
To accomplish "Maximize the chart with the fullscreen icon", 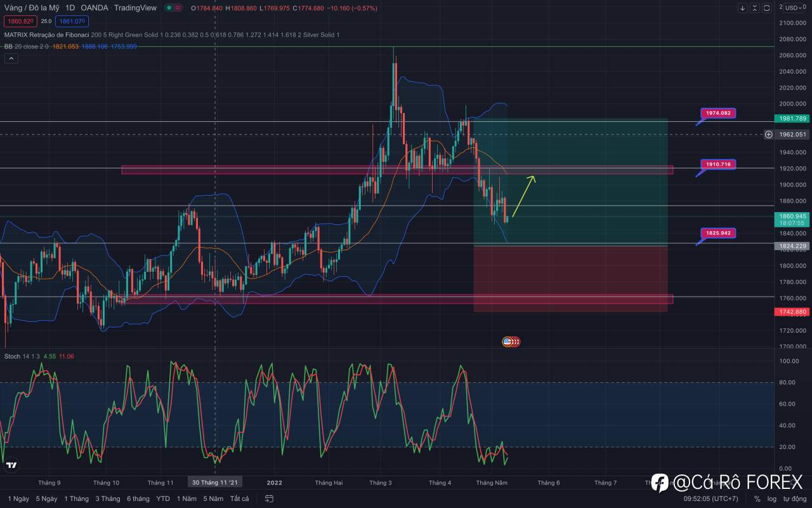I will pyautogui.click(x=766, y=8).
